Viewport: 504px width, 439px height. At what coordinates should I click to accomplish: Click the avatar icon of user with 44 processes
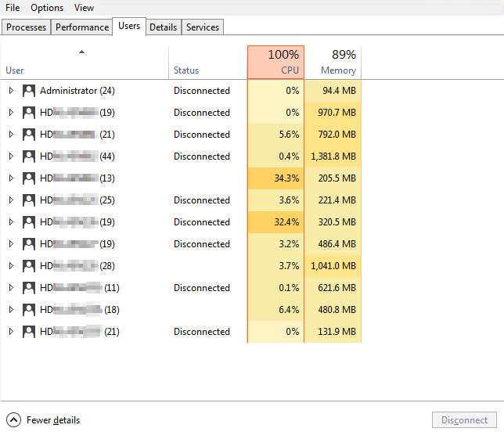29,157
